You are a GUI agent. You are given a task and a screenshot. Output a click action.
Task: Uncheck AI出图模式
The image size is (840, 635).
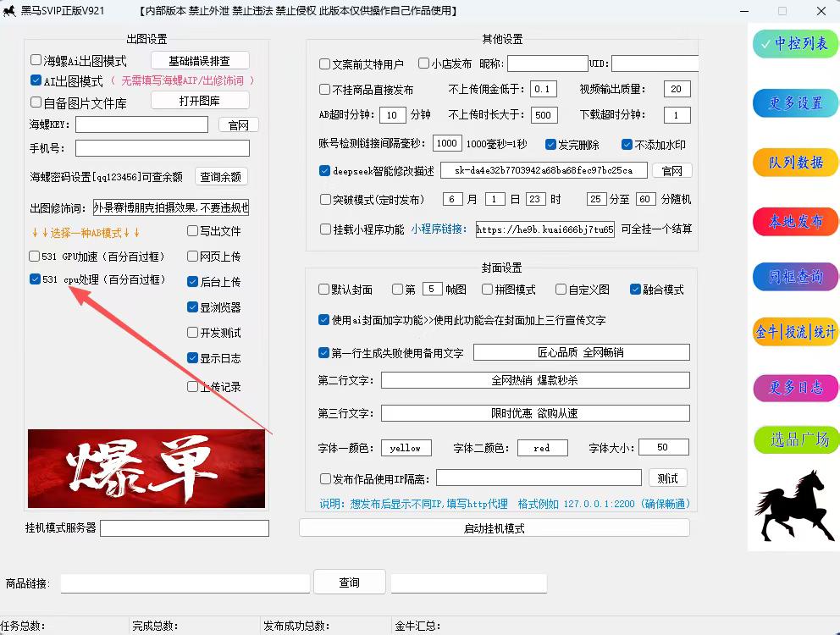36,80
